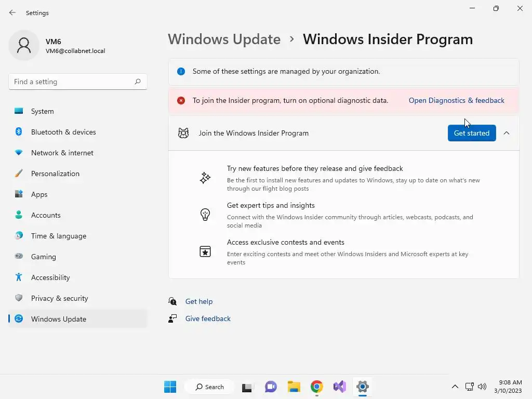This screenshot has width=532, height=399.
Task: Click the Time & language globe icon
Action: pyautogui.click(x=19, y=235)
